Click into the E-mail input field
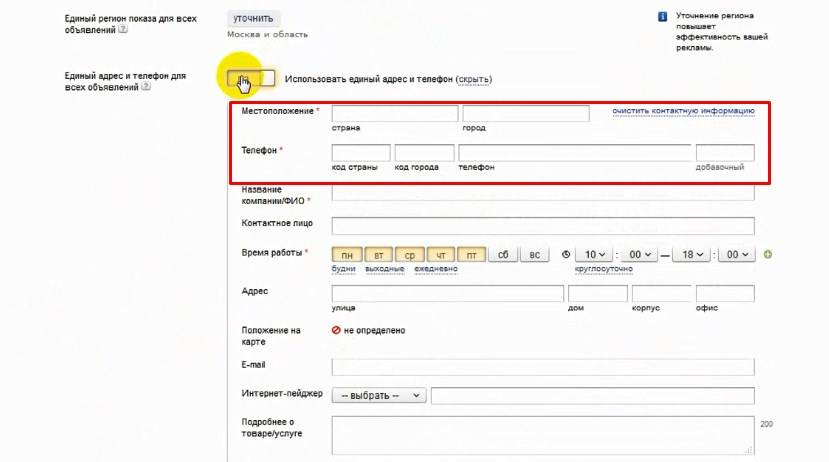Screen dimensions: 829x462 click(543, 367)
